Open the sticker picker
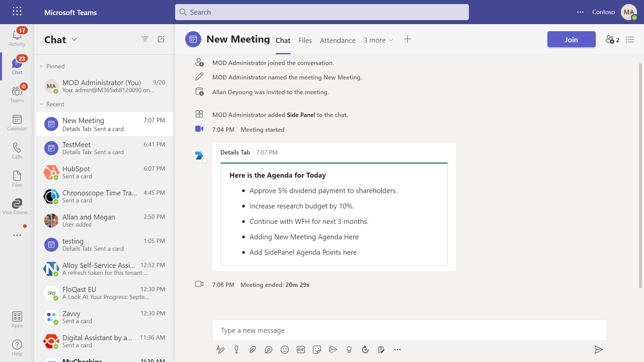The width and height of the screenshot is (644, 362). [317, 350]
